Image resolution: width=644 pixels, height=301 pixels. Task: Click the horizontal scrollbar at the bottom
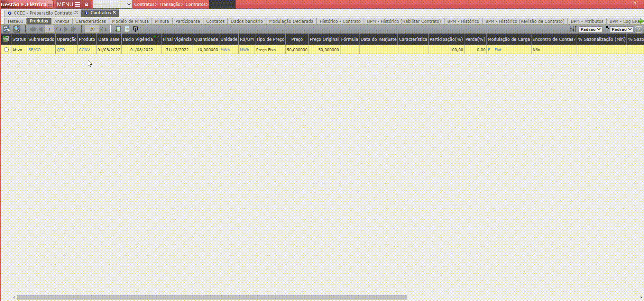tap(212, 297)
